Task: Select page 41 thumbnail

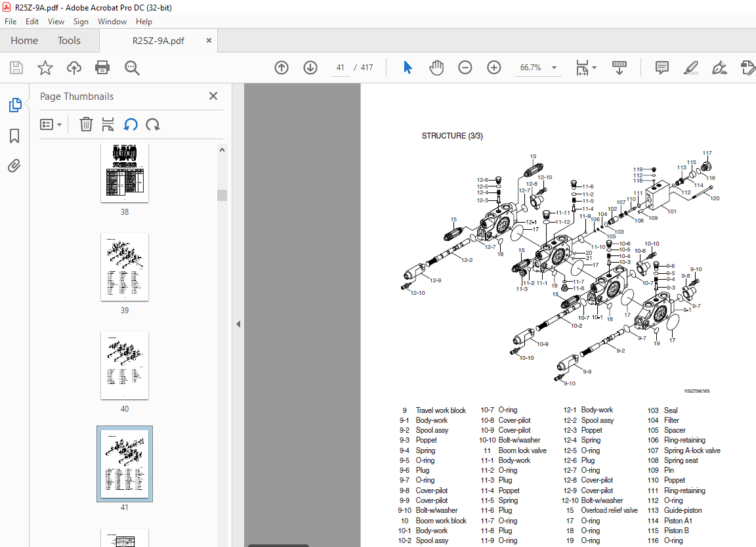Action: tap(125, 464)
